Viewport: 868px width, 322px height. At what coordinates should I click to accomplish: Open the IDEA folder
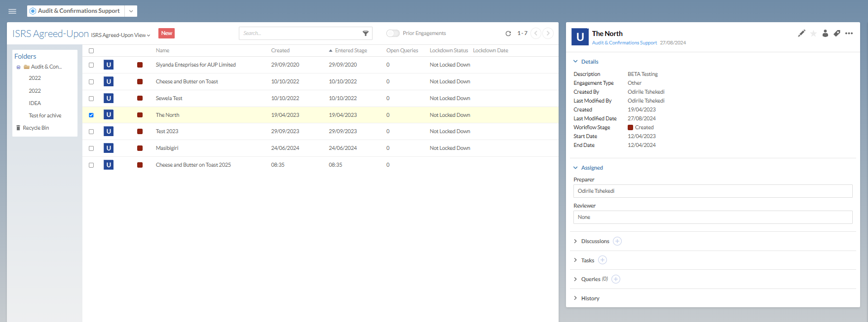35,103
